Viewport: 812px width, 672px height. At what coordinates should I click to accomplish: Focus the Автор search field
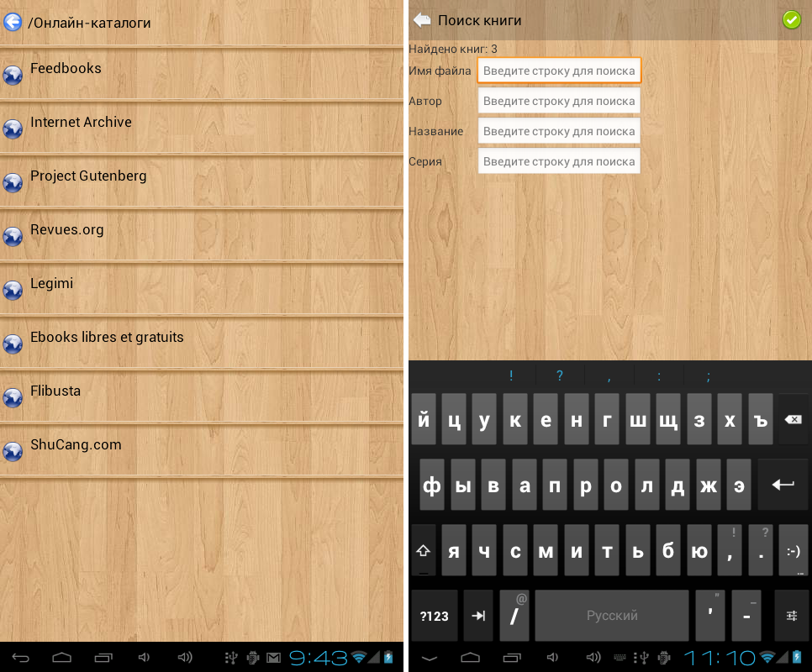pos(559,101)
